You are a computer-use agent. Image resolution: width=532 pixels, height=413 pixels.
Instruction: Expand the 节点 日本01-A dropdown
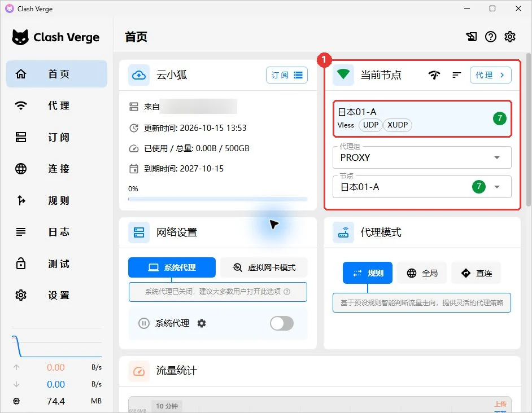[422, 187]
